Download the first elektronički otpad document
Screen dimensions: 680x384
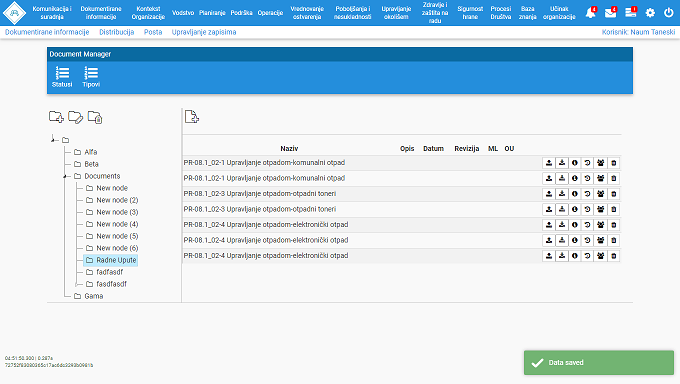(x=562, y=225)
